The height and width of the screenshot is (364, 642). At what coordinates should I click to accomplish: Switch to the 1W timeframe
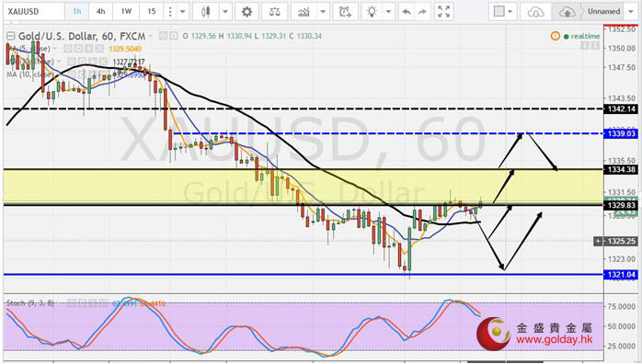click(x=126, y=11)
